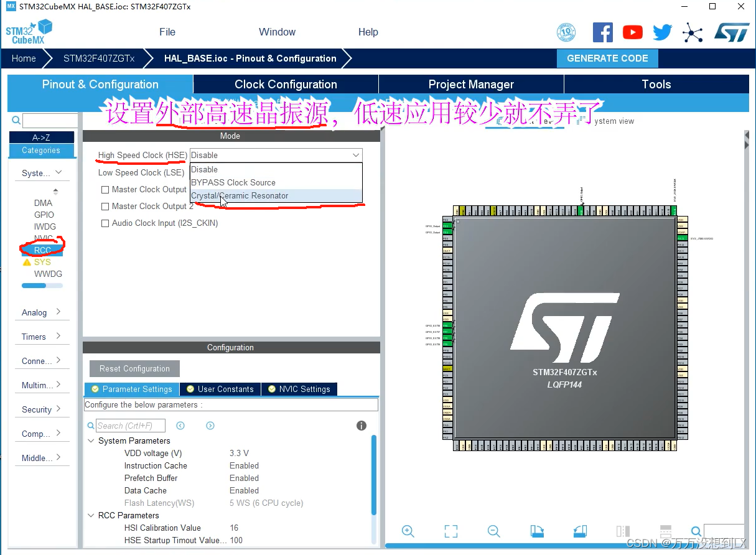Click the SYS warning triangle icon

(x=27, y=263)
